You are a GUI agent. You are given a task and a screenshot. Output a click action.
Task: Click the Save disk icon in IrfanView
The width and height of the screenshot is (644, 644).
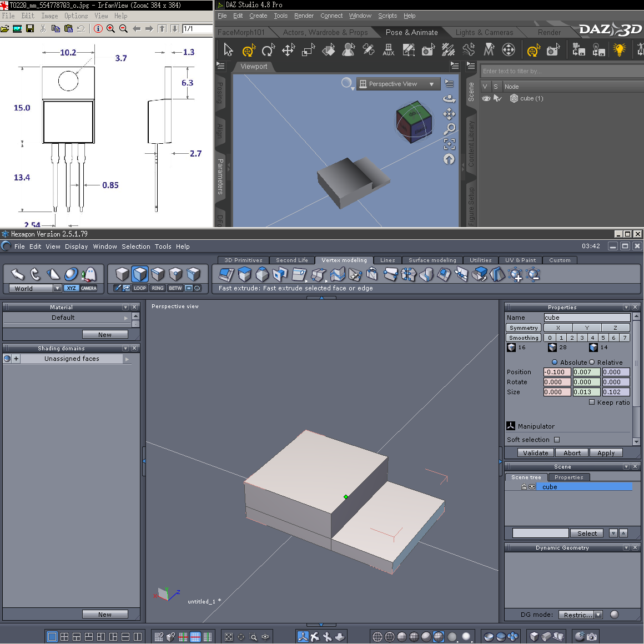click(x=30, y=28)
